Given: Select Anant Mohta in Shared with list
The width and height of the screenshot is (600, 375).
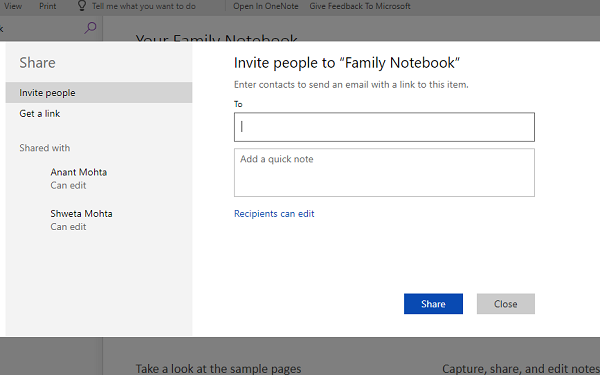Looking at the screenshot, I should coord(78,172).
